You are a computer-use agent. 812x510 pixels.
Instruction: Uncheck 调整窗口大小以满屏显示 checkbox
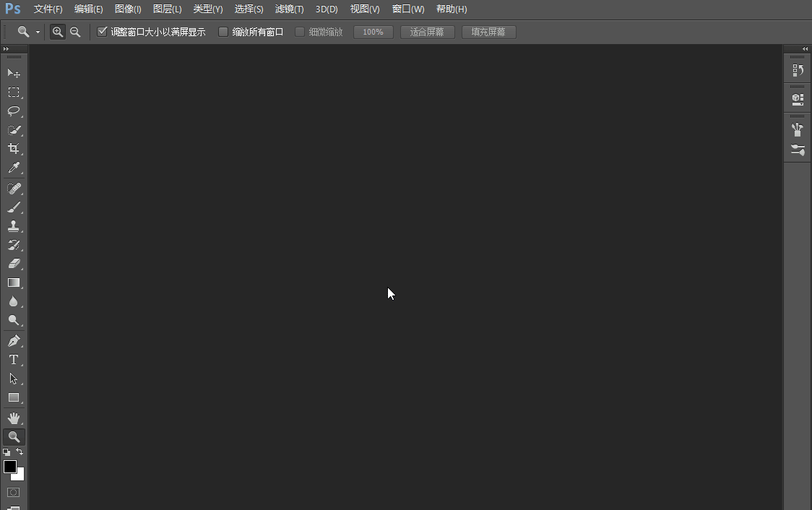(x=102, y=32)
